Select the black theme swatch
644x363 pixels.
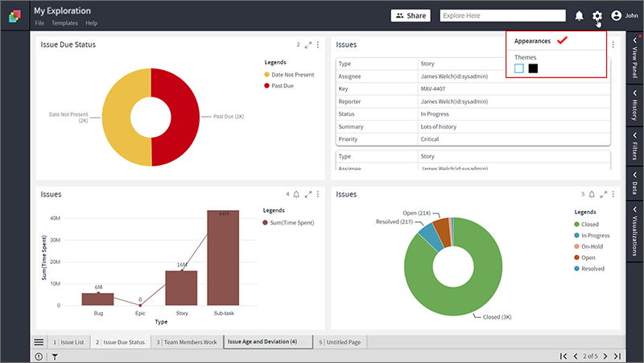click(x=533, y=68)
